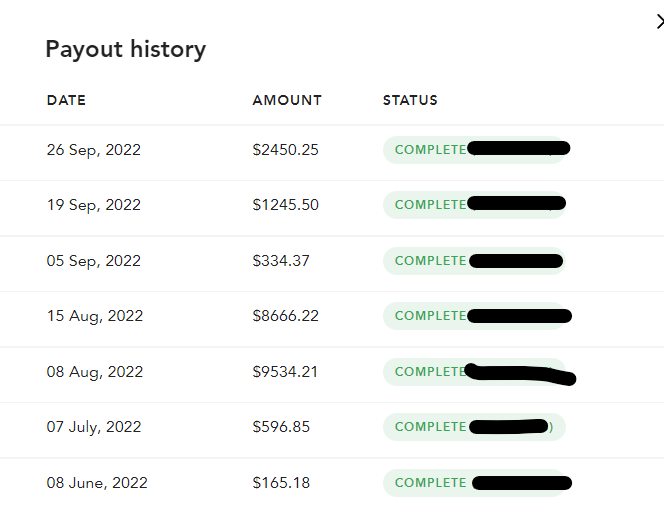This screenshot has height=532, width=664.
Task: Select the 15 Aug, 2022 payout date
Action: pyautogui.click(x=95, y=316)
